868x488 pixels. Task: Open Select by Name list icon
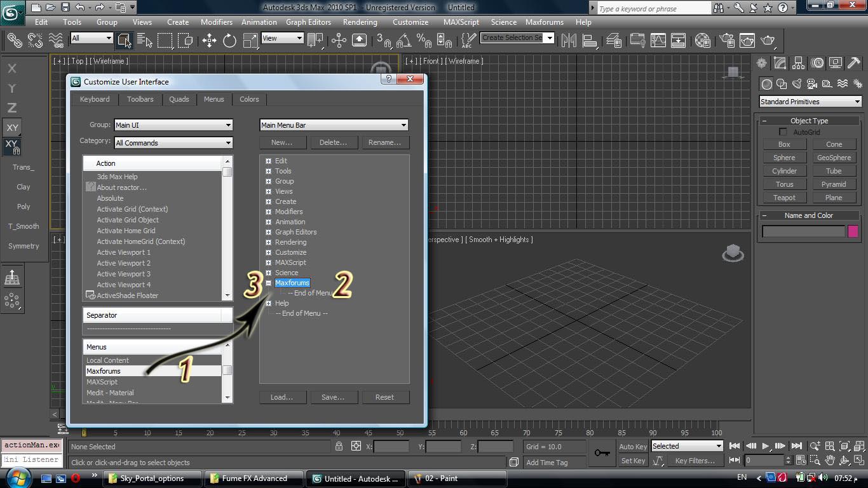(145, 41)
